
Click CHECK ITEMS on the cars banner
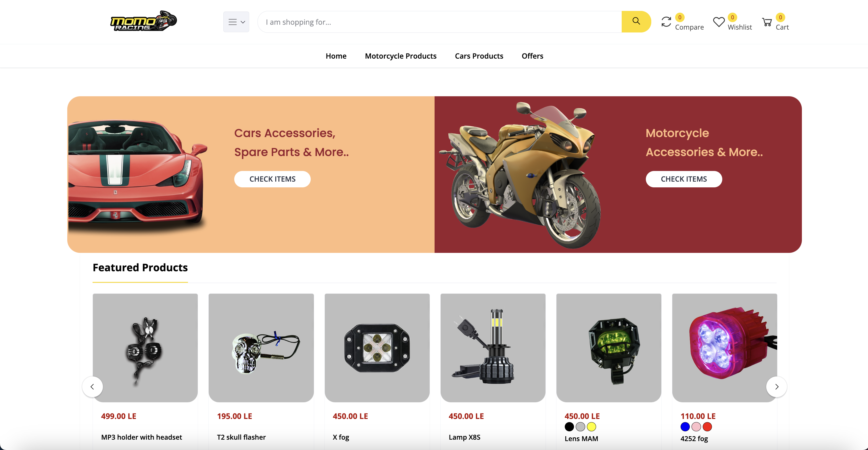click(x=272, y=179)
